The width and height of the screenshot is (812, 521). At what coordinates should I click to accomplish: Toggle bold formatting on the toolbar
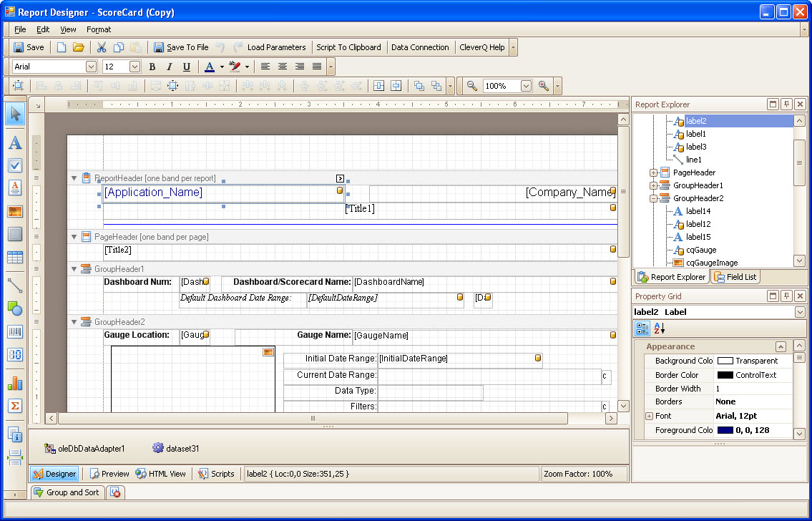click(152, 66)
